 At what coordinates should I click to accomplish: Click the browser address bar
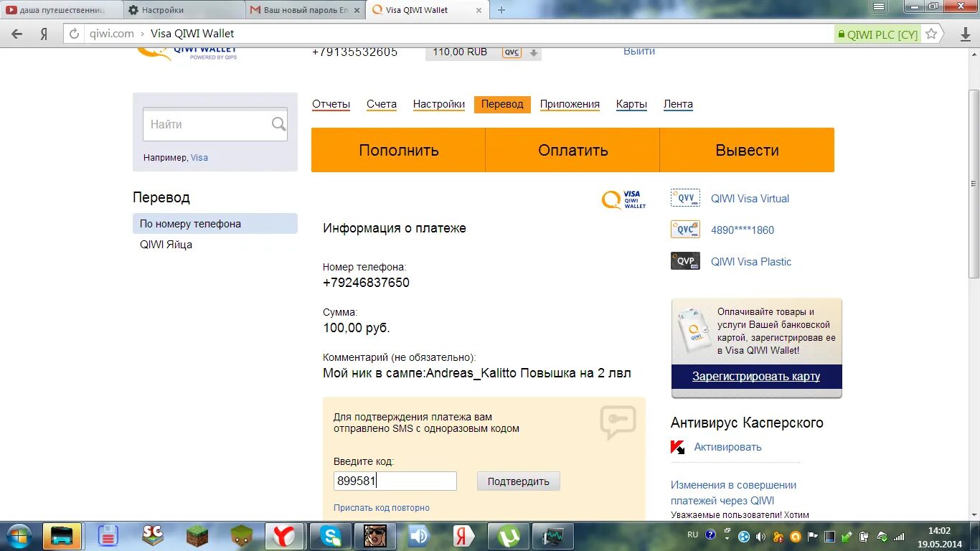pyautogui.click(x=459, y=34)
